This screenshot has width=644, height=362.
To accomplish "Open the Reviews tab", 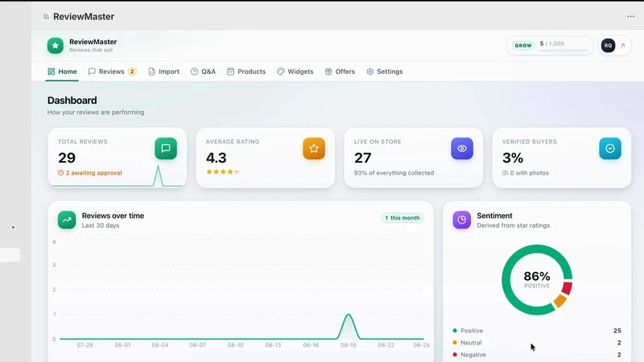I will (112, 72).
